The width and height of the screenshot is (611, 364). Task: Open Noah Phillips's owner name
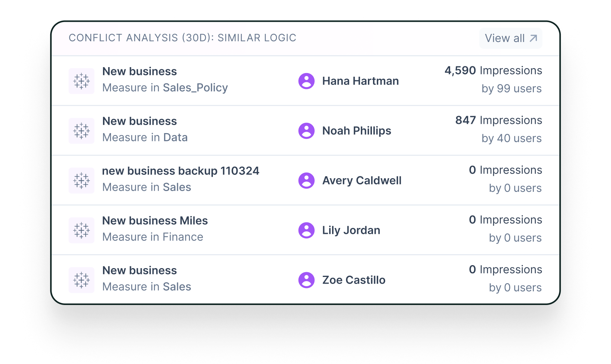(356, 131)
